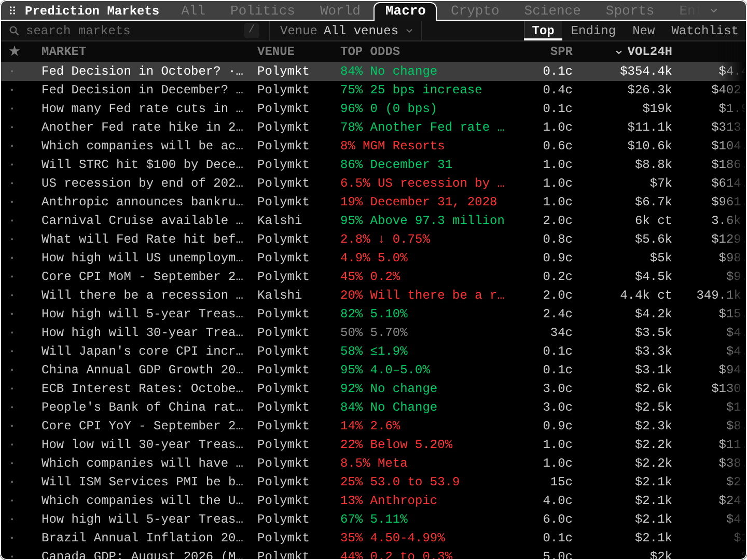Switch to the World tab
The image size is (747, 560).
pyautogui.click(x=340, y=10)
